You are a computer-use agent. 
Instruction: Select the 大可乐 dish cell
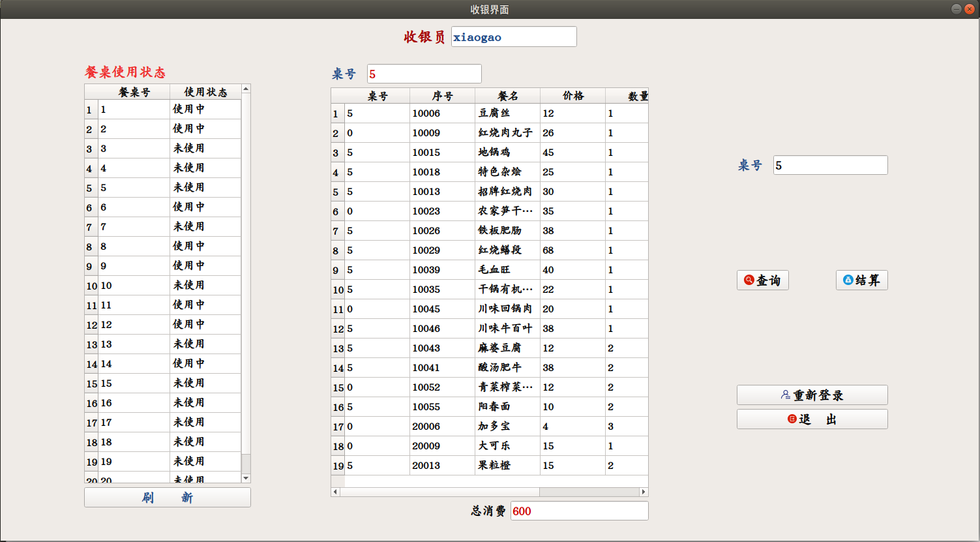(508, 446)
